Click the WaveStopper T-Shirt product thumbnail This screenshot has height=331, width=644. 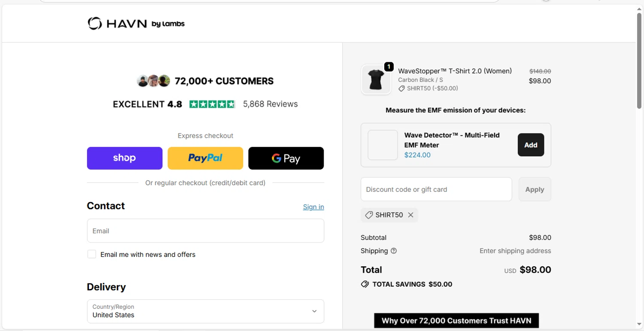pos(376,79)
